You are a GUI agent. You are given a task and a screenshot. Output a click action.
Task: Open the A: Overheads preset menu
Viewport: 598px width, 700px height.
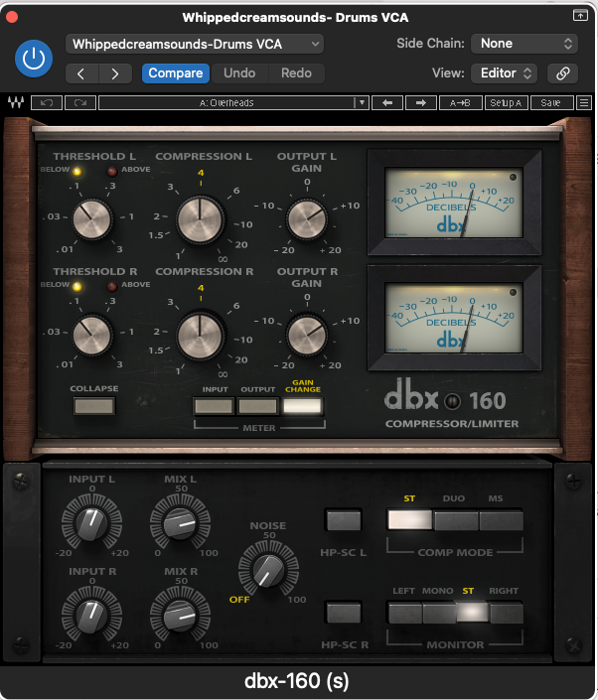point(226,103)
